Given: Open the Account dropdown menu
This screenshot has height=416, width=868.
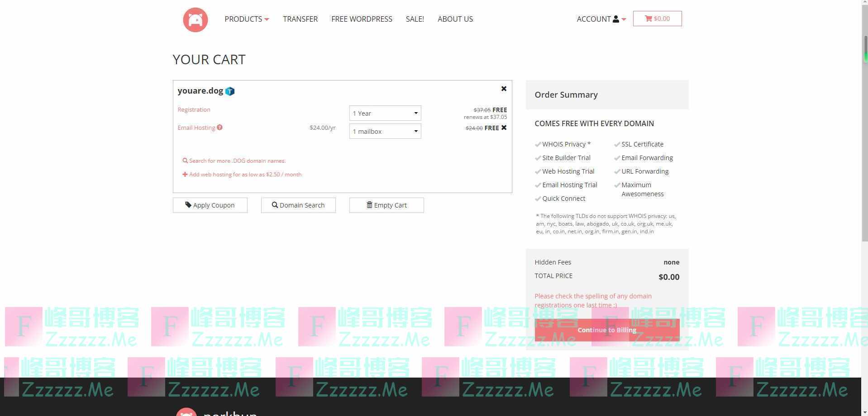Looking at the screenshot, I should coord(601,19).
